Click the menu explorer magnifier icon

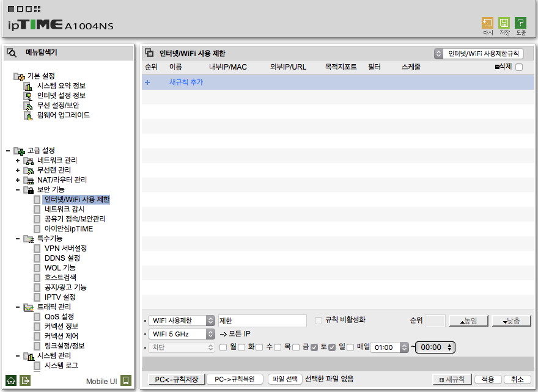[x=12, y=53]
